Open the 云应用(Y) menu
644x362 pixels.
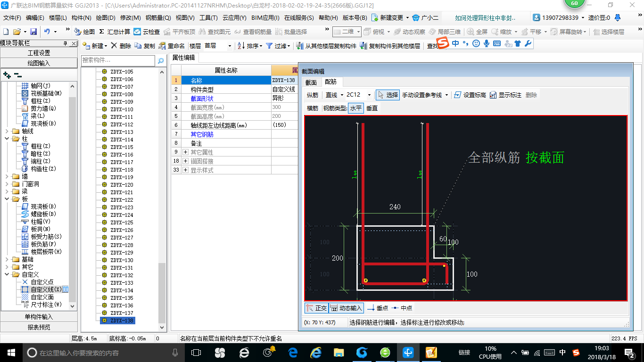tap(234, 18)
